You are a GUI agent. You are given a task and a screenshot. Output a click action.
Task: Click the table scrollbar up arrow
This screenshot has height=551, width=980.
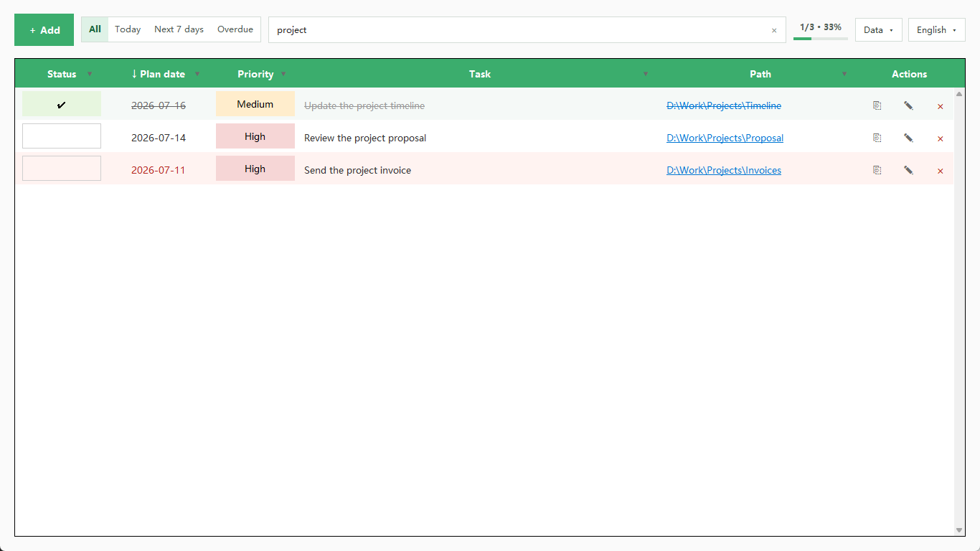pos(959,94)
